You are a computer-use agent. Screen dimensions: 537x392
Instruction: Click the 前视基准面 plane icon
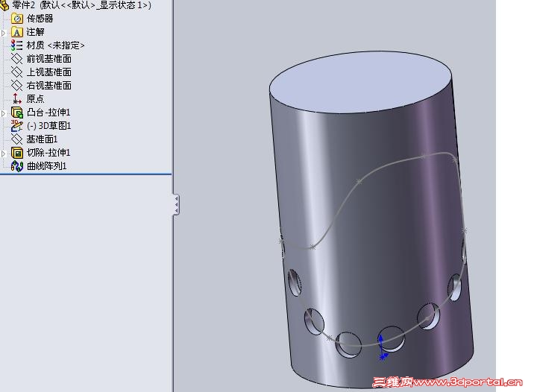(x=16, y=58)
